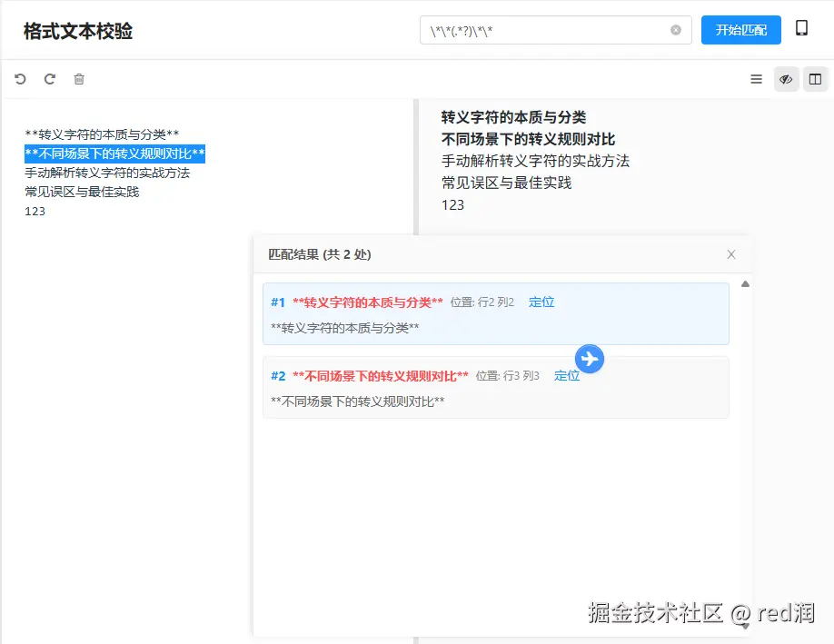
Task: Click scroll-up arrow in results panel
Action: click(x=745, y=284)
